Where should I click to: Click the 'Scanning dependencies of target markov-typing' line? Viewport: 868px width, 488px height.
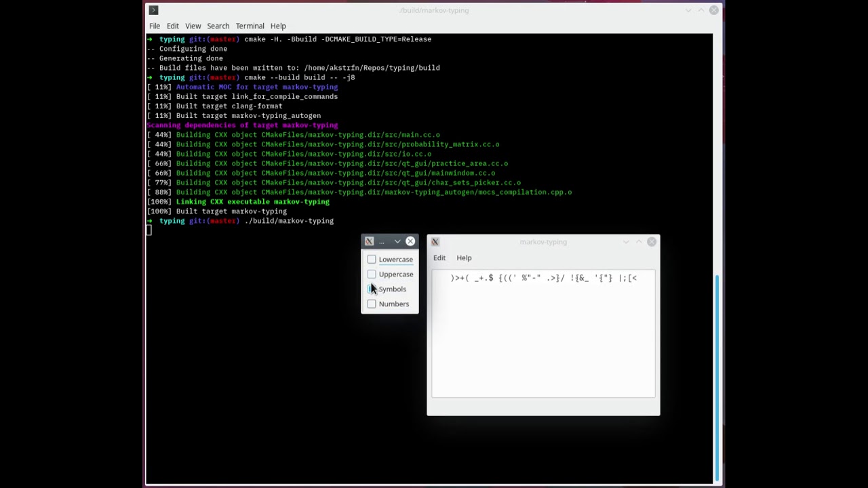tap(242, 125)
